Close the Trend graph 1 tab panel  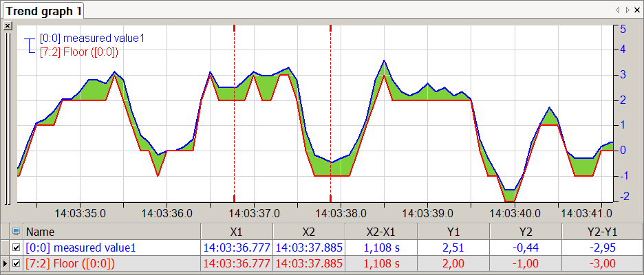tap(637, 10)
